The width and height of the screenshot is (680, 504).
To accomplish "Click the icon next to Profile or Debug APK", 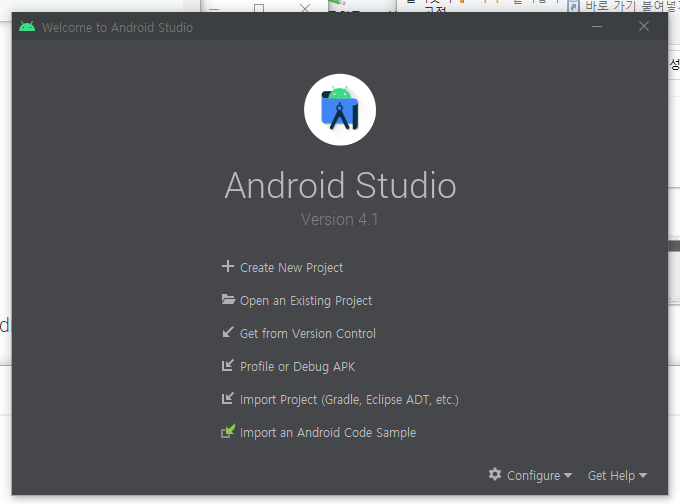I will coord(228,366).
